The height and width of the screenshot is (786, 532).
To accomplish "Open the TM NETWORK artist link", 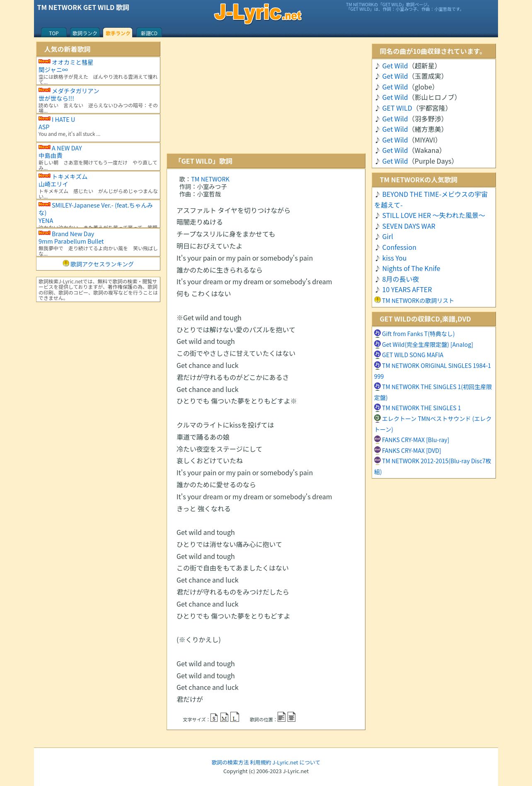I will coord(210,179).
